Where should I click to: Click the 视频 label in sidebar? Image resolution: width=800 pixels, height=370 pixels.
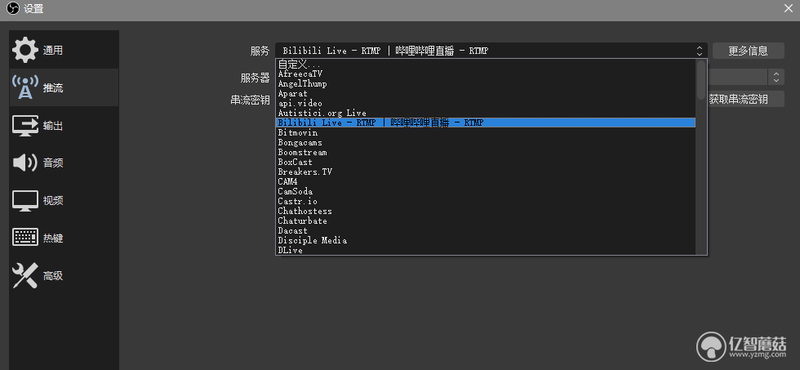click(x=53, y=201)
